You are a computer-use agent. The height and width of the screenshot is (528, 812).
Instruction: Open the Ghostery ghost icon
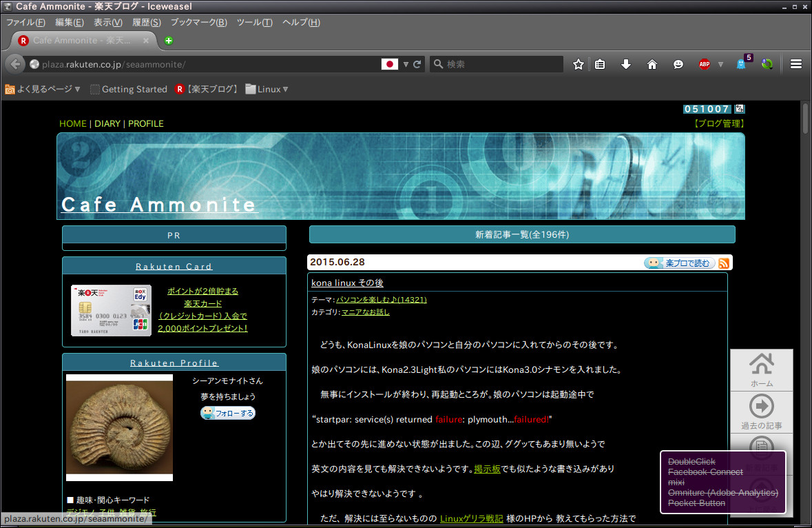742,64
